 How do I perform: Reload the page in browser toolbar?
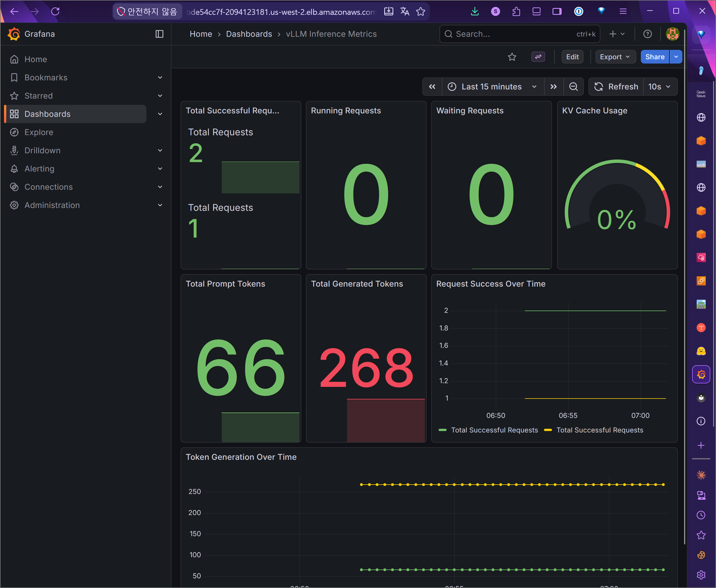click(x=55, y=11)
